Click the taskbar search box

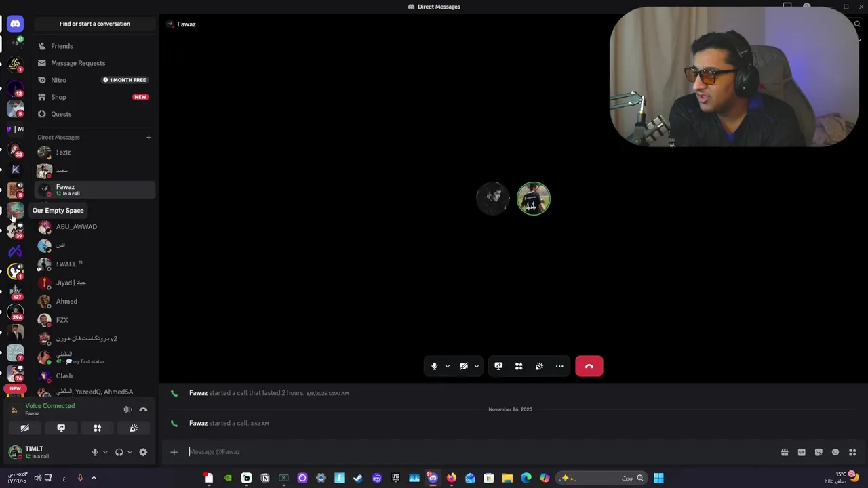(601, 478)
